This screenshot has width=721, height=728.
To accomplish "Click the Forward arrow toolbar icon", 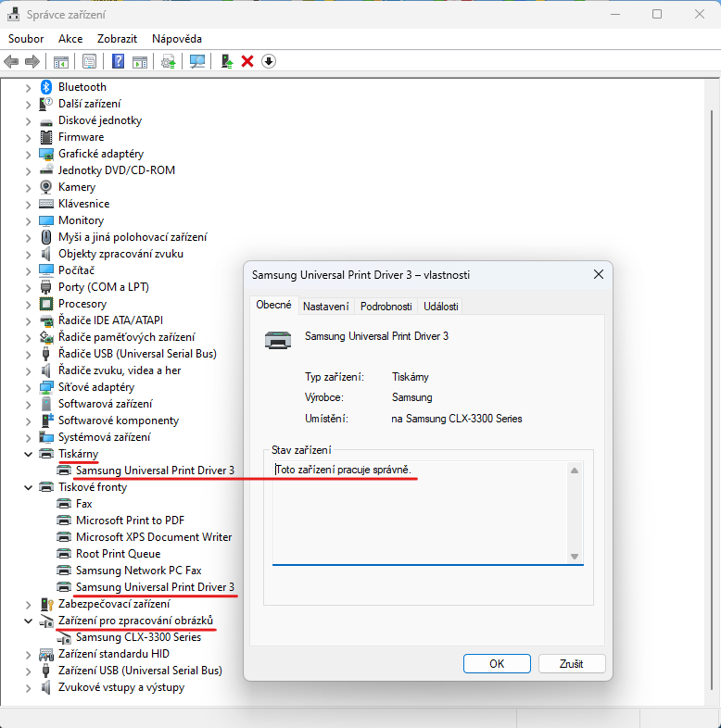I will point(32,61).
